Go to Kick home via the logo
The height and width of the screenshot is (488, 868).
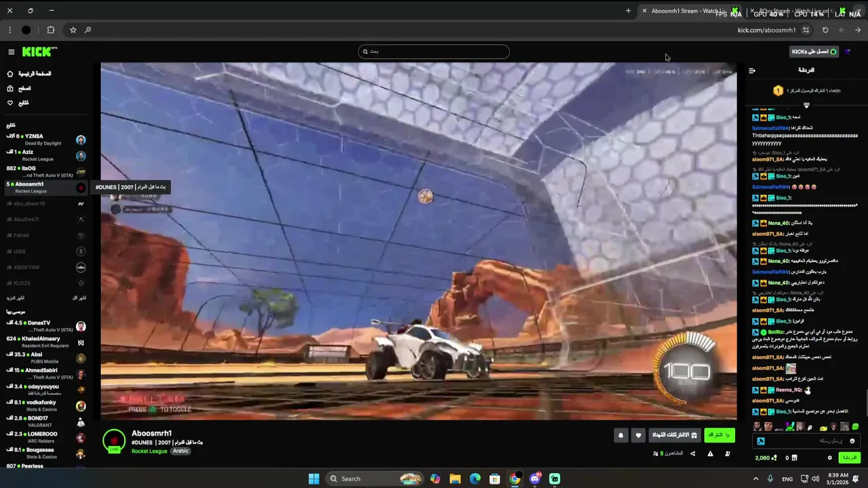39,52
